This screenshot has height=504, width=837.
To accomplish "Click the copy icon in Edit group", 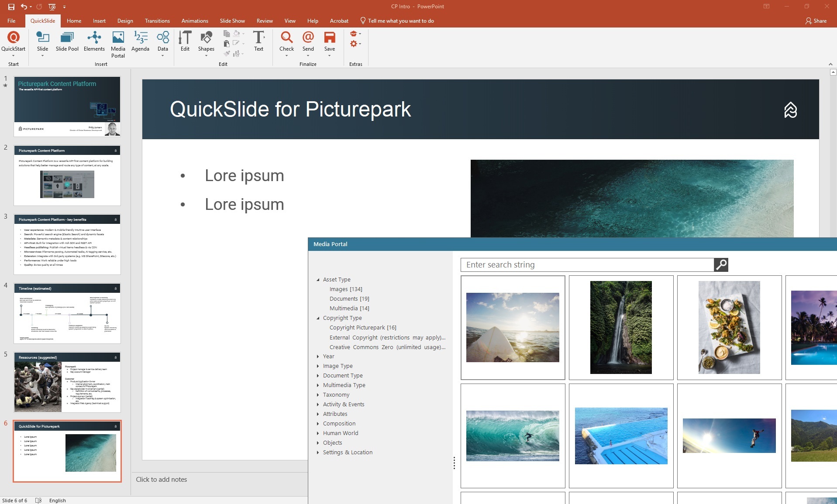I will tap(227, 33).
